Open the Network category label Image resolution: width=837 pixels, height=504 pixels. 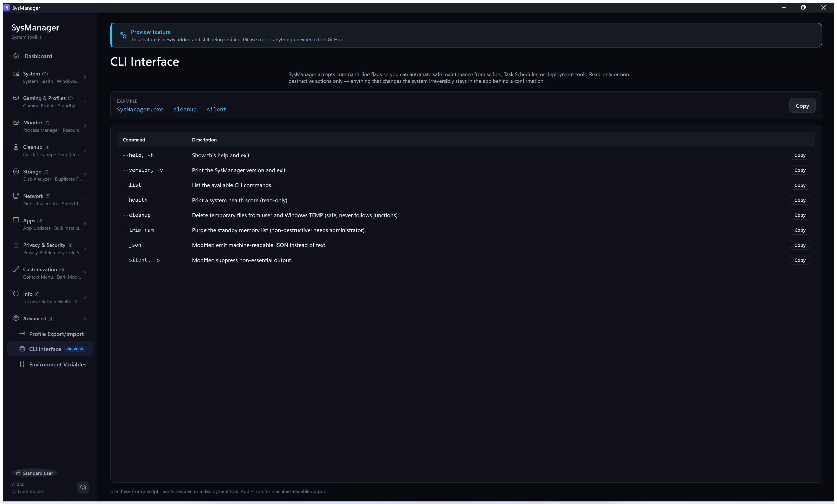[33, 196]
